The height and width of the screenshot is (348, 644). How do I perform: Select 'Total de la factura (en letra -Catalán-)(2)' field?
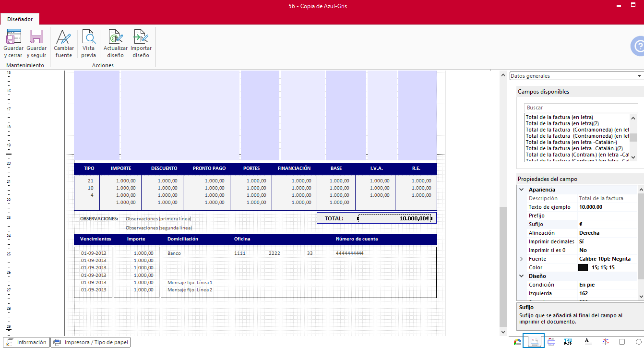coord(574,148)
